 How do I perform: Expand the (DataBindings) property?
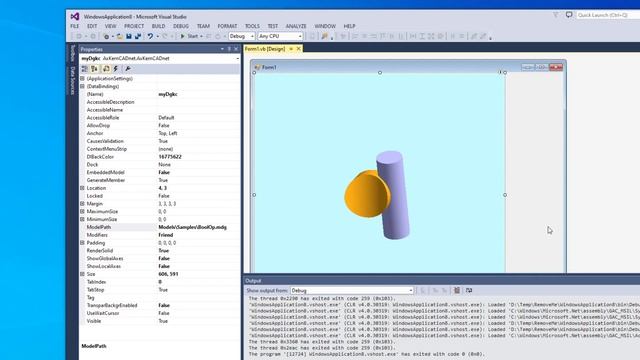pos(82,86)
